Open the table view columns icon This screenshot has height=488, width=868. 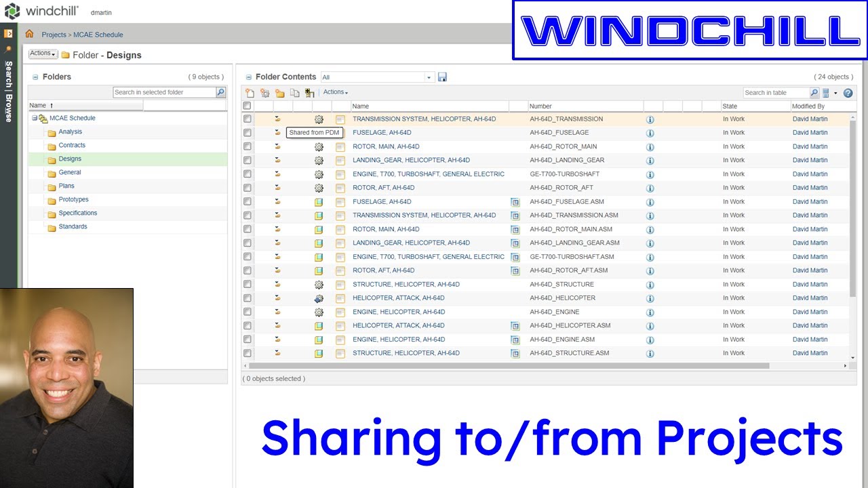(x=826, y=93)
